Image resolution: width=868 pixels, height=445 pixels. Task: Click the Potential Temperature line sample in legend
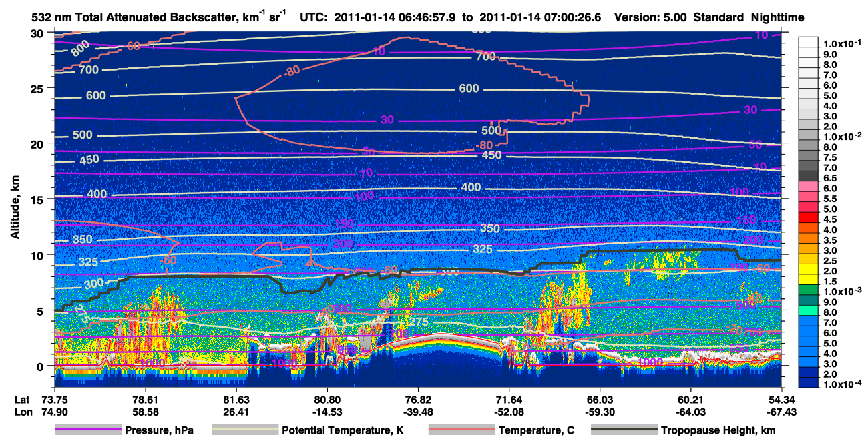pyautogui.click(x=244, y=430)
